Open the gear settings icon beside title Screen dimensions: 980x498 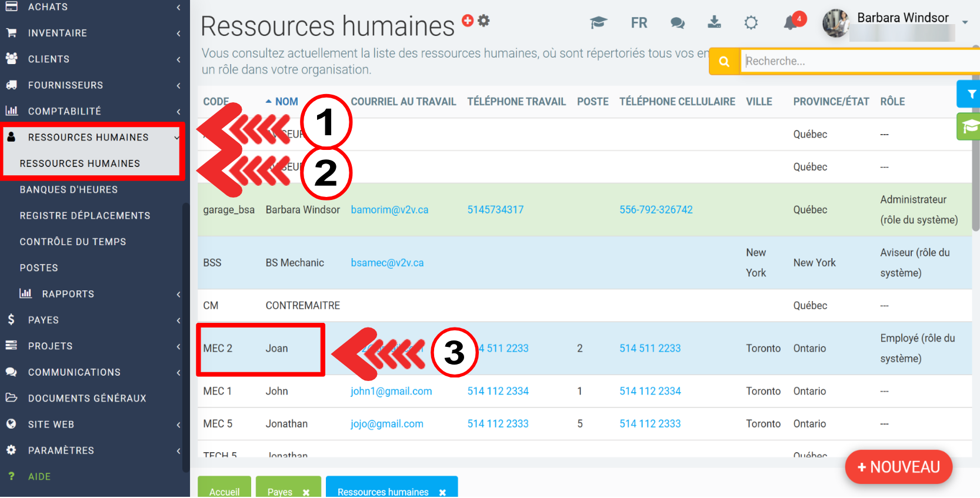click(484, 21)
